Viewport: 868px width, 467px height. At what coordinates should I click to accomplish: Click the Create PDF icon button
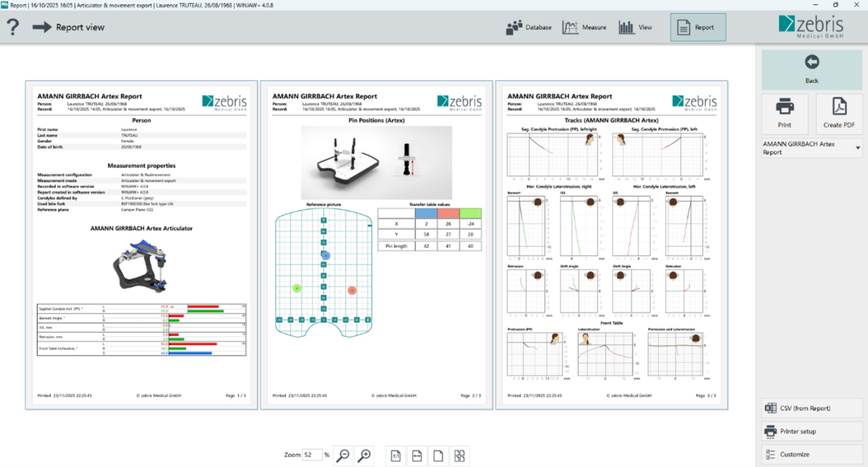point(839,114)
